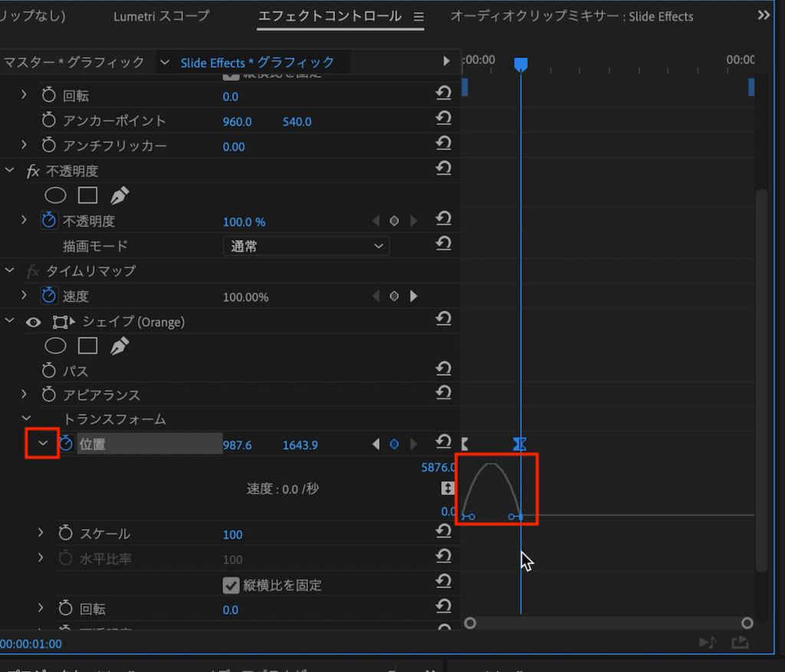
Task: Toggle animation stopwatch for アンチフリッカー
Action: point(48,145)
